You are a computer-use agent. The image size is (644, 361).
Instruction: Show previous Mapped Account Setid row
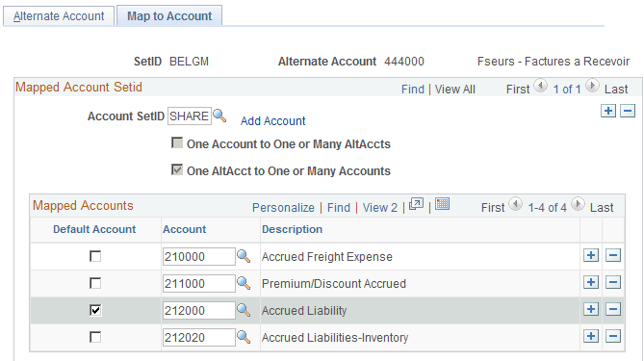(x=540, y=86)
